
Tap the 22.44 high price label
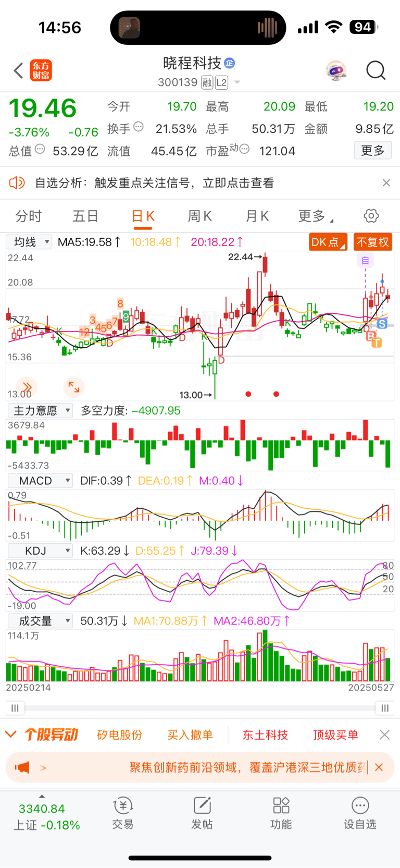pos(240,256)
